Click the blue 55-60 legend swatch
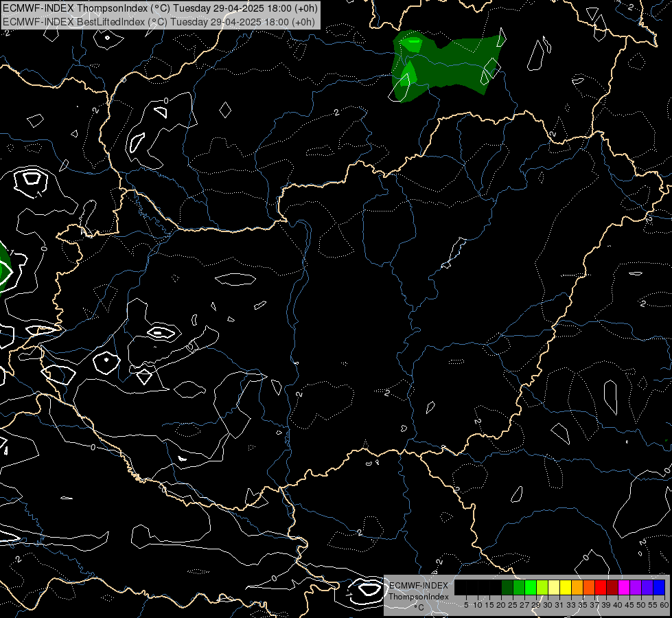This screenshot has width=672, height=618. coord(659,588)
